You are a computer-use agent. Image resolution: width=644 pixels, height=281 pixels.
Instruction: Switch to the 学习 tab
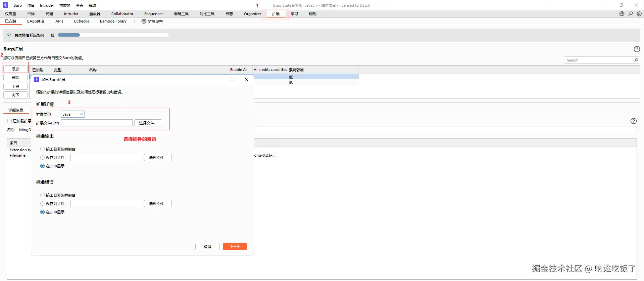point(294,14)
